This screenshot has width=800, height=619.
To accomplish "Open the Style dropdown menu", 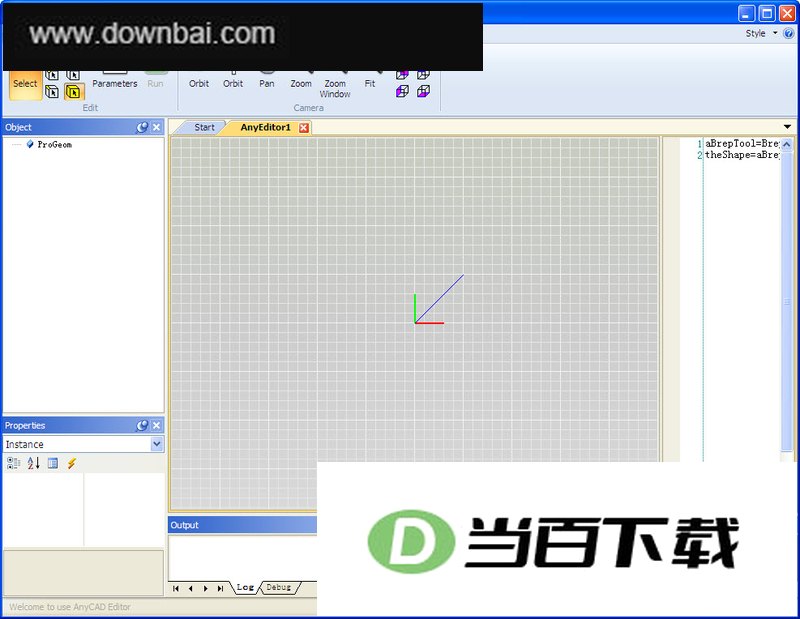I will 761,34.
